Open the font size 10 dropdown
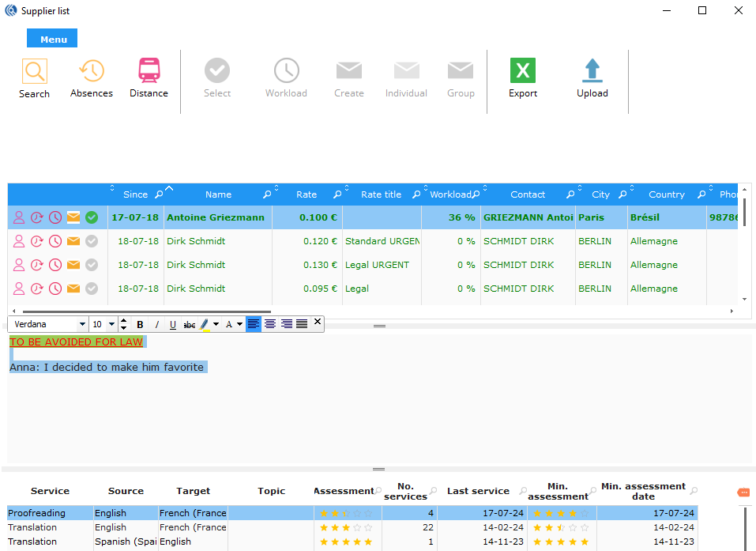 111,324
